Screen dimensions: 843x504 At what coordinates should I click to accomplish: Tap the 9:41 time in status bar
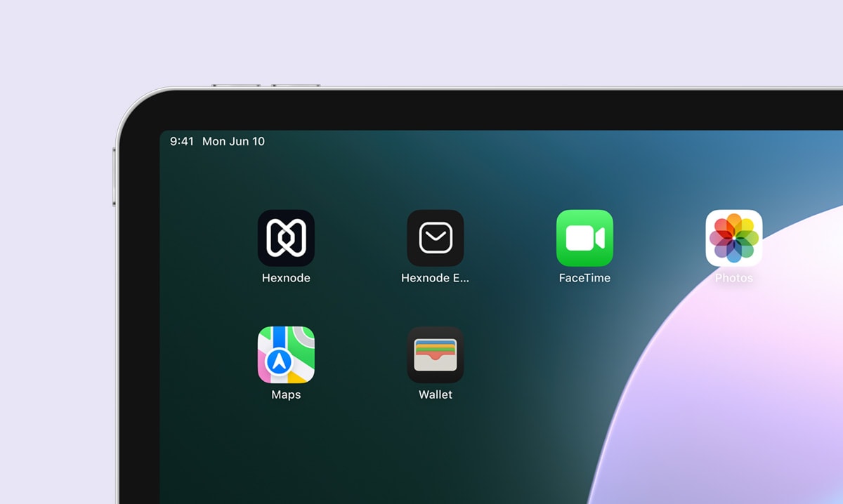click(182, 141)
